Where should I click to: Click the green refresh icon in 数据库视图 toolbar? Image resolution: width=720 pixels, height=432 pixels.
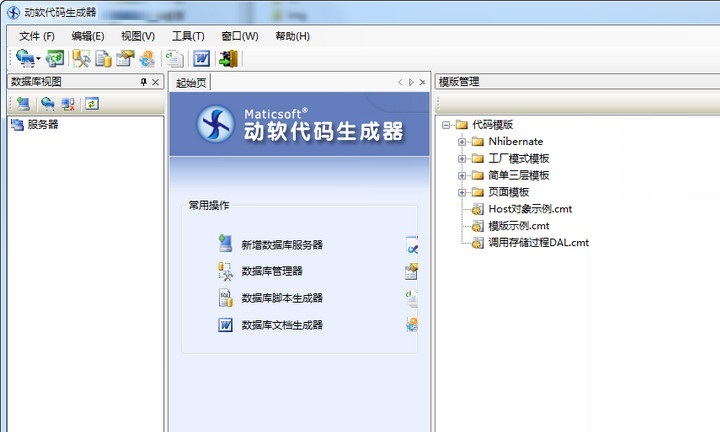[x=92, y=104]
